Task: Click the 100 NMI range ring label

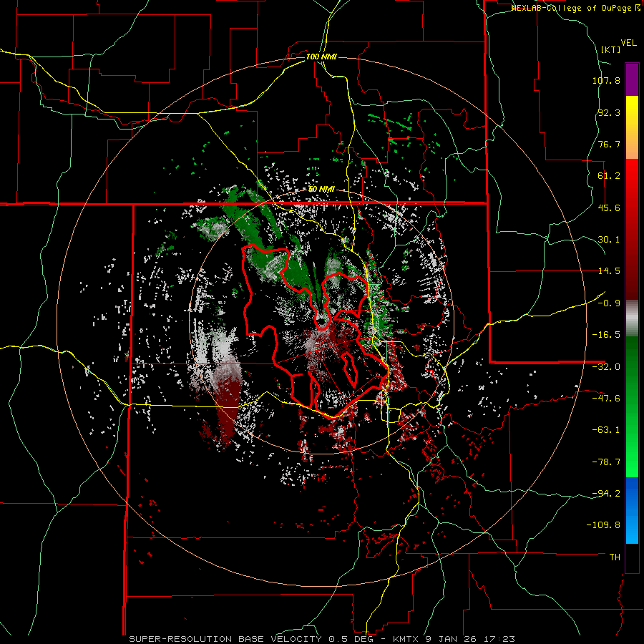Action: click(x=321, y=57)
